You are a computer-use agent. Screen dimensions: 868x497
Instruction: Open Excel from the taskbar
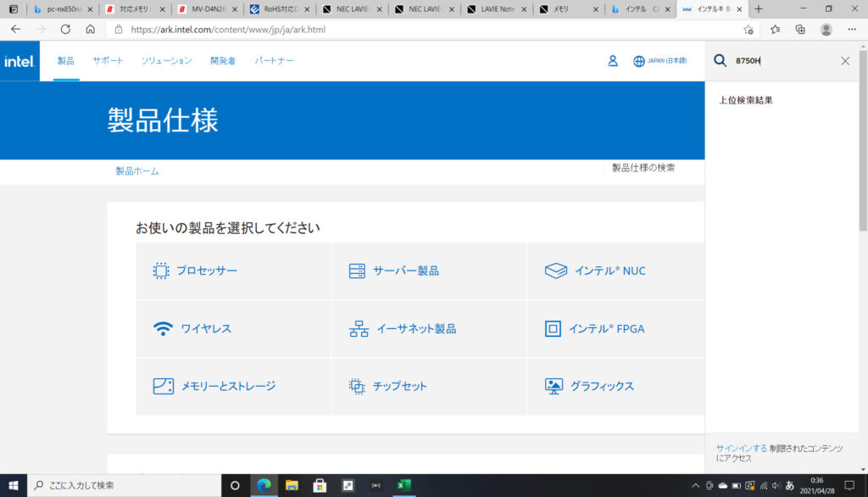point(404,485)
